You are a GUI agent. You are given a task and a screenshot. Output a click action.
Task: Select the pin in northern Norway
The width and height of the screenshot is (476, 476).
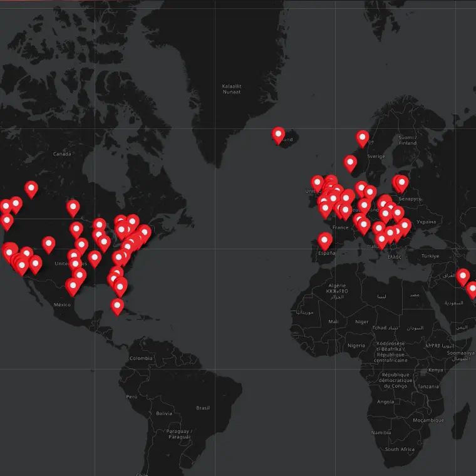pyautogui.click(x=362, y=138)
